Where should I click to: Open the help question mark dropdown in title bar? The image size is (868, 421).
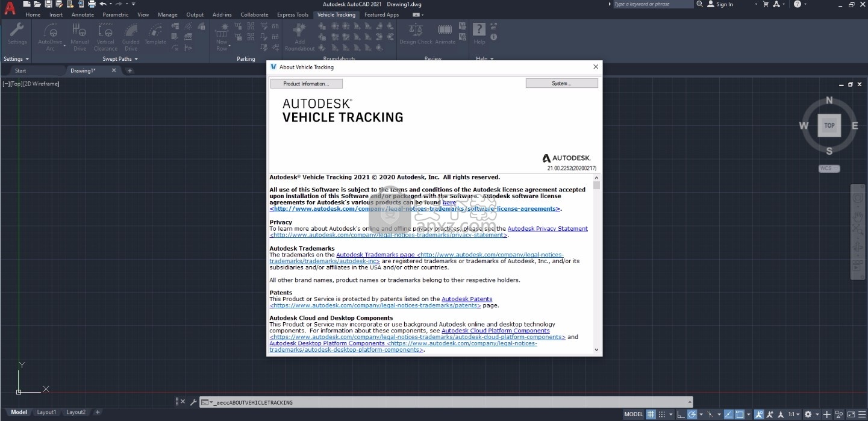pyautogui.click(x=806, y=4)
